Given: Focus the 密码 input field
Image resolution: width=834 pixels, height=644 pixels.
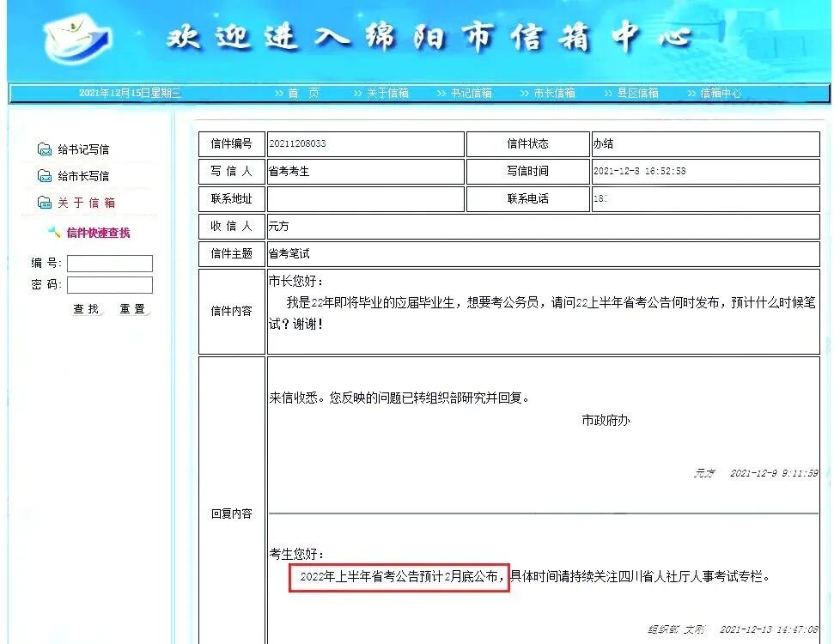Looking at the screenshot, I should (110, 285).
